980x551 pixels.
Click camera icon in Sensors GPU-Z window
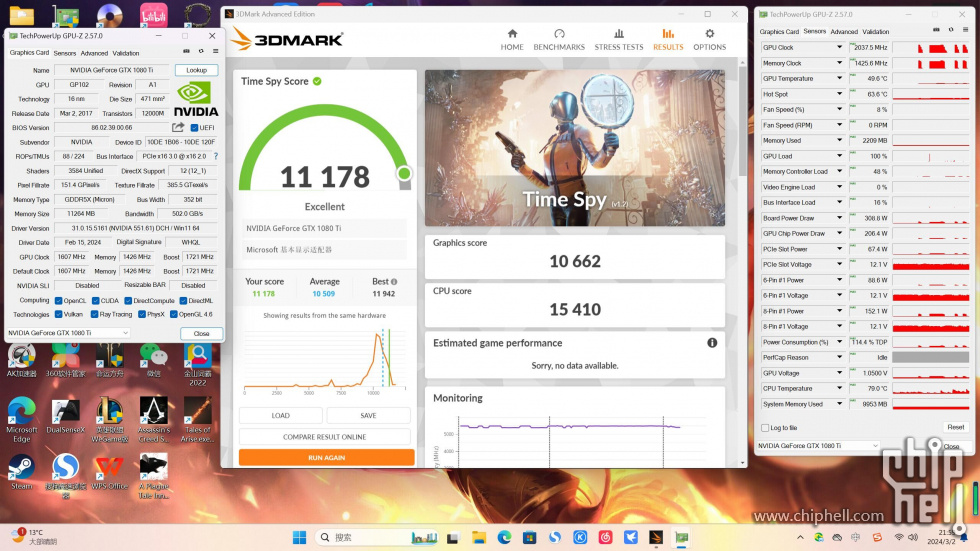click(x=936, y=29)
